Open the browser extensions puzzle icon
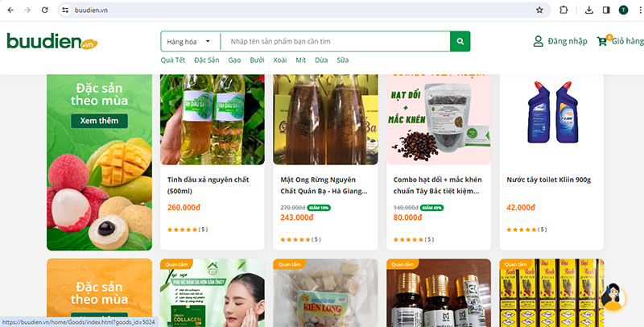644x327 pixels. click(563, 10)
